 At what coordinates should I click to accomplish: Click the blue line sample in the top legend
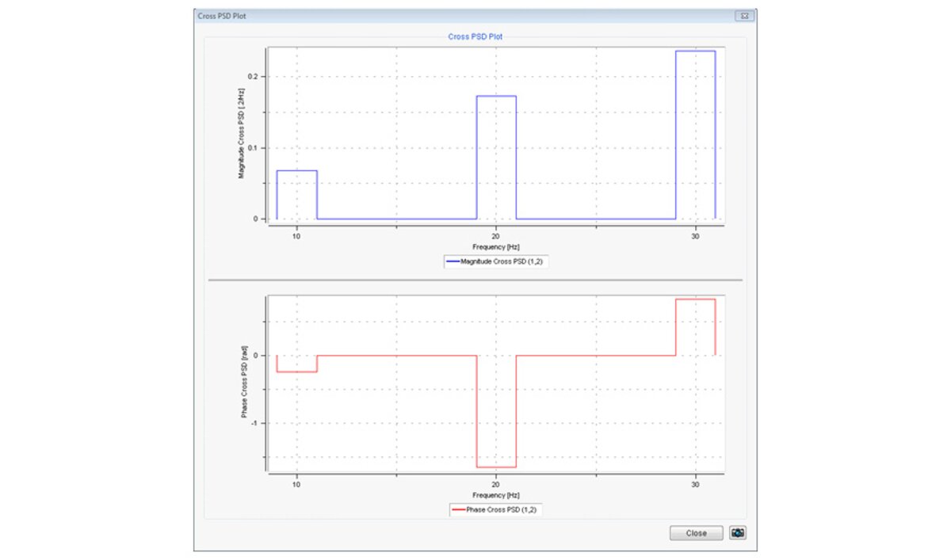[x=453, y=261]
